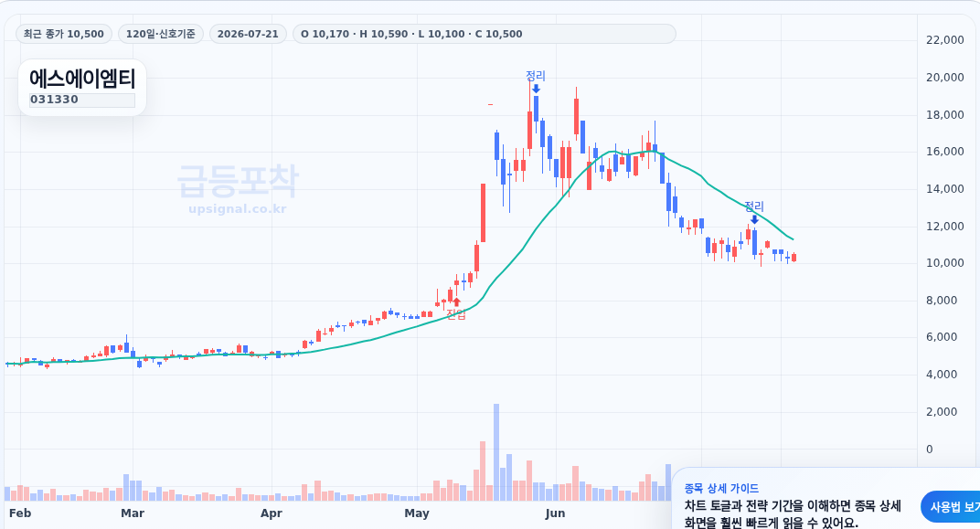
Task: Click the tallest volume bar in late May
Action: pos(496,452)
